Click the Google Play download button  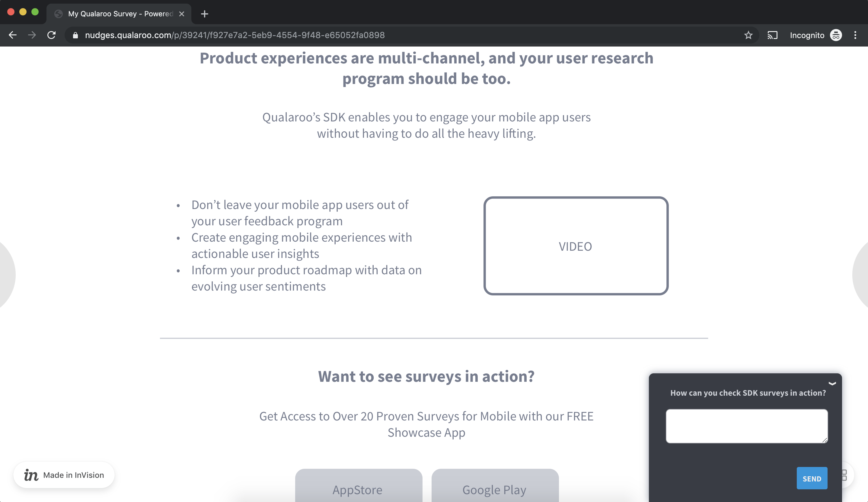(x=494, y=489)
